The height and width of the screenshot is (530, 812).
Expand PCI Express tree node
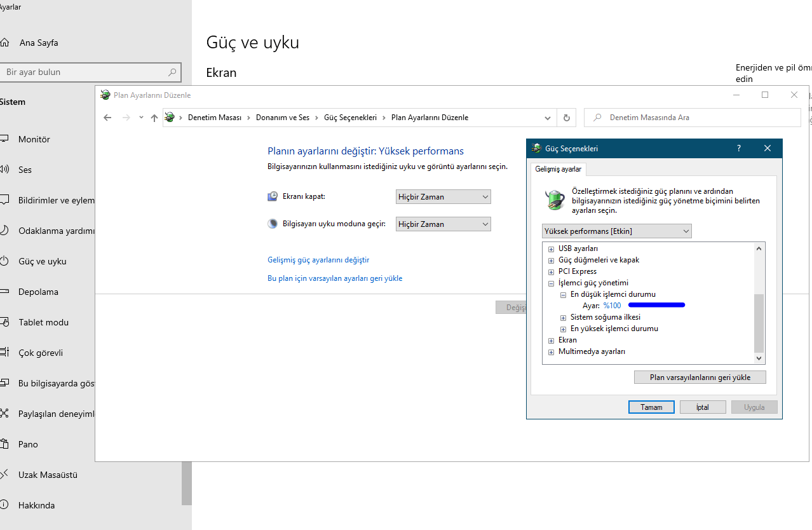(x=551, y=272)
